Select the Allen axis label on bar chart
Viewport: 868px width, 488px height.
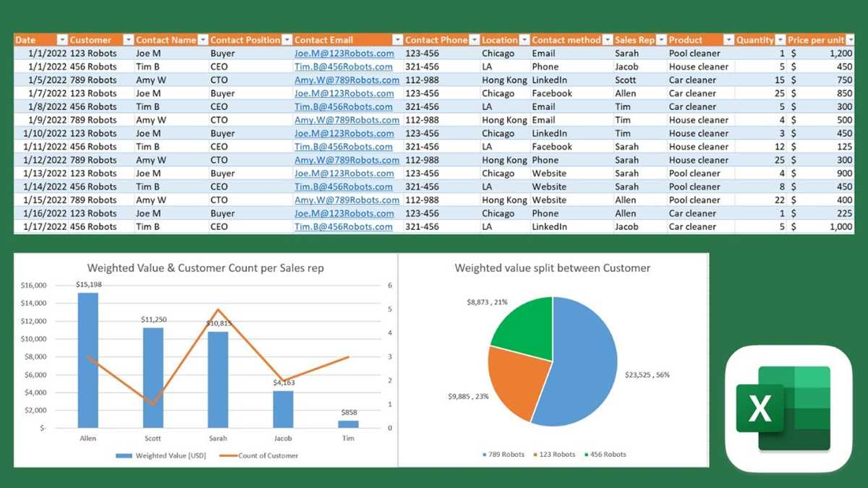(x=88, y=438)
